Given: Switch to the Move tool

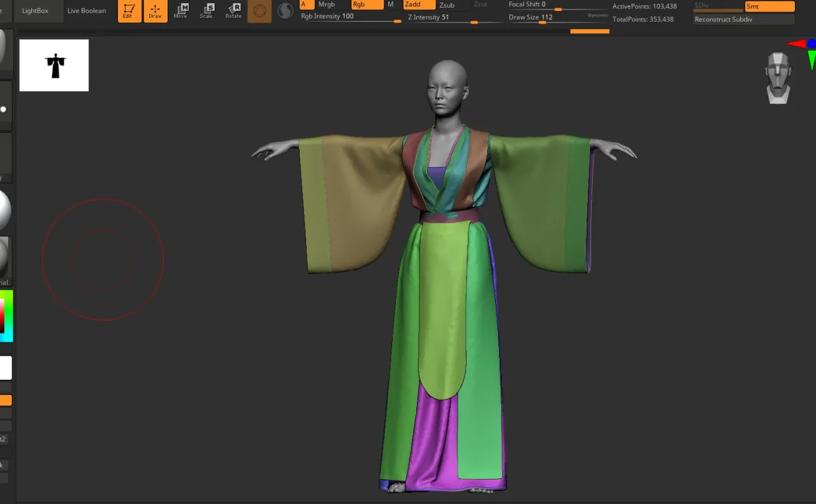Looking at the screenshot, I should pyautogui.click(x=181, y=11).
